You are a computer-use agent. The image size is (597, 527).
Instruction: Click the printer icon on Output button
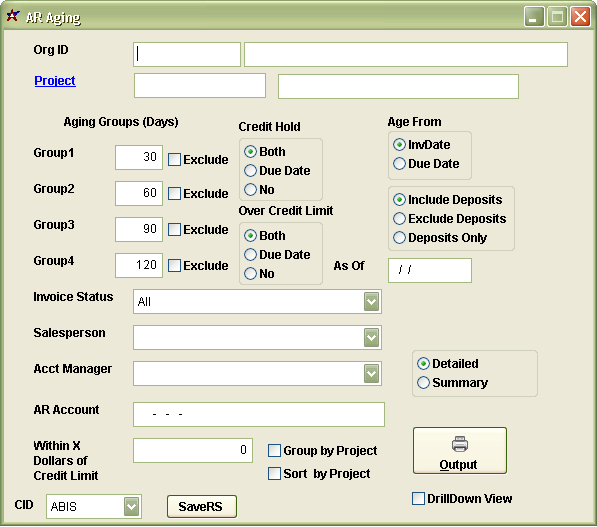click(460, 444)
